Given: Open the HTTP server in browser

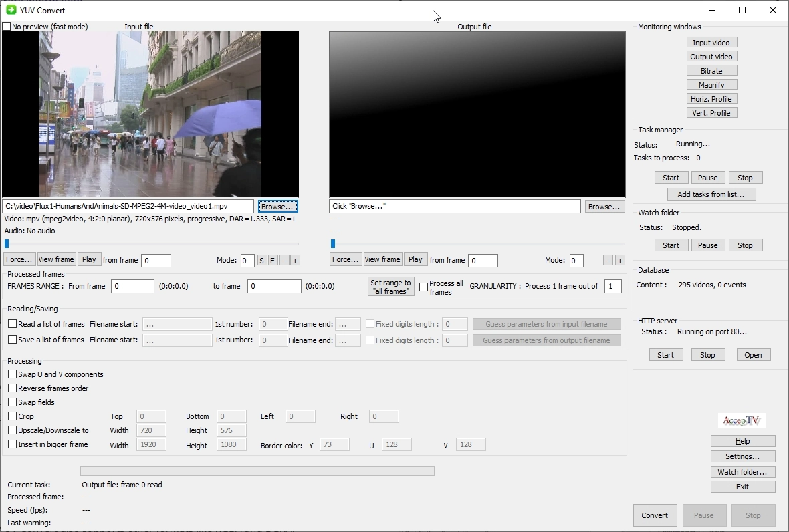Looking at the screenshot, I should [x=753, y=355].
